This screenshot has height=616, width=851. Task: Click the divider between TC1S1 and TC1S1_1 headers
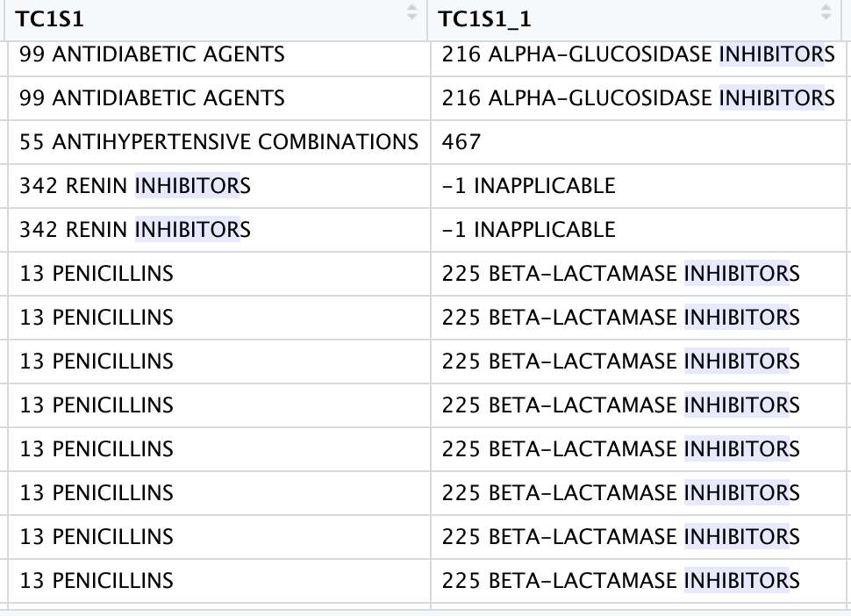[427, 18]
